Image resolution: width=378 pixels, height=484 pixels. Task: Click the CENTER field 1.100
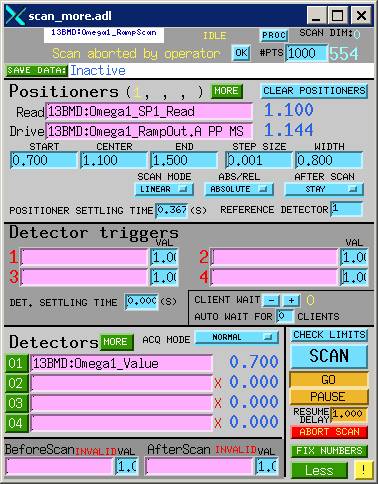coord(114,161)
